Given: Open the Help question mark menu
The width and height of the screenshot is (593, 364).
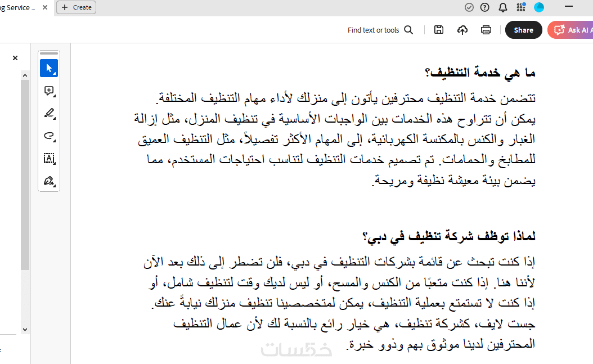Looking at the screenshot, I should pos(484,7).
